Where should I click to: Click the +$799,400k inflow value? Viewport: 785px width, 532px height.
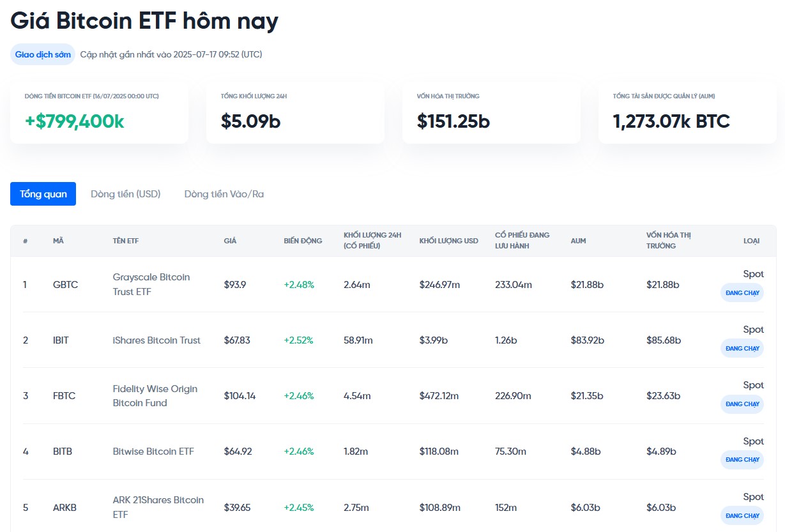pos(75,121)
